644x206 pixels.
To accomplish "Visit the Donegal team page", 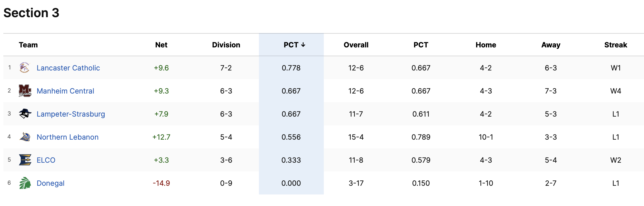I will (x=51, y=183).
